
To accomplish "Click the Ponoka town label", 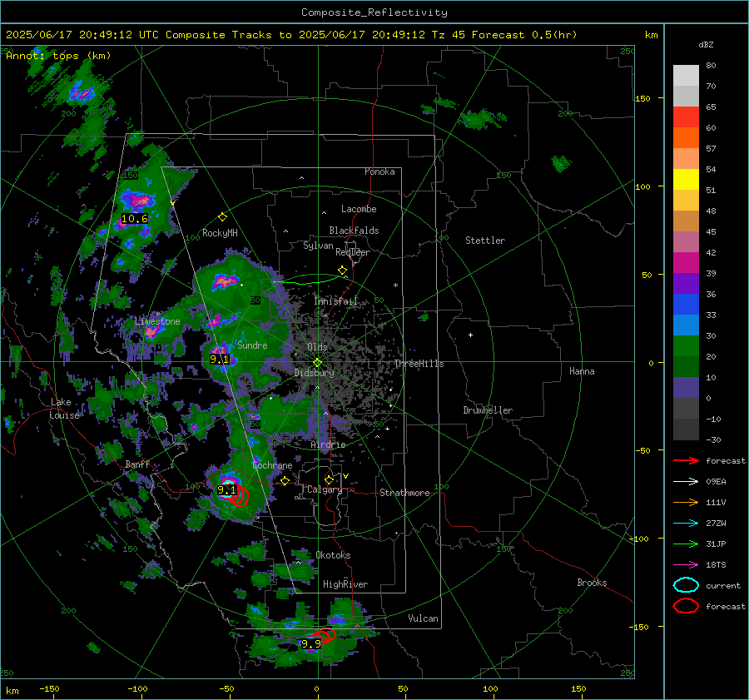I will click(379, 171).
